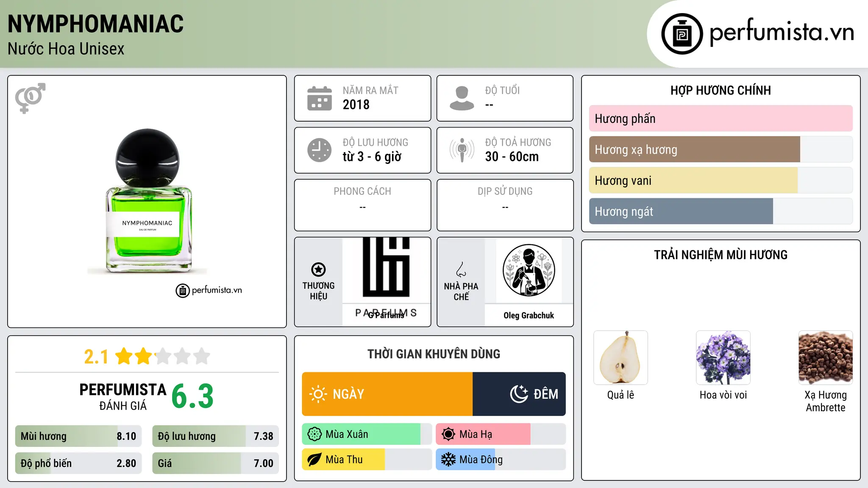Screen dimensions: 868x488
Task: Click the Giá score 7.00
Action: pos(263,463)
